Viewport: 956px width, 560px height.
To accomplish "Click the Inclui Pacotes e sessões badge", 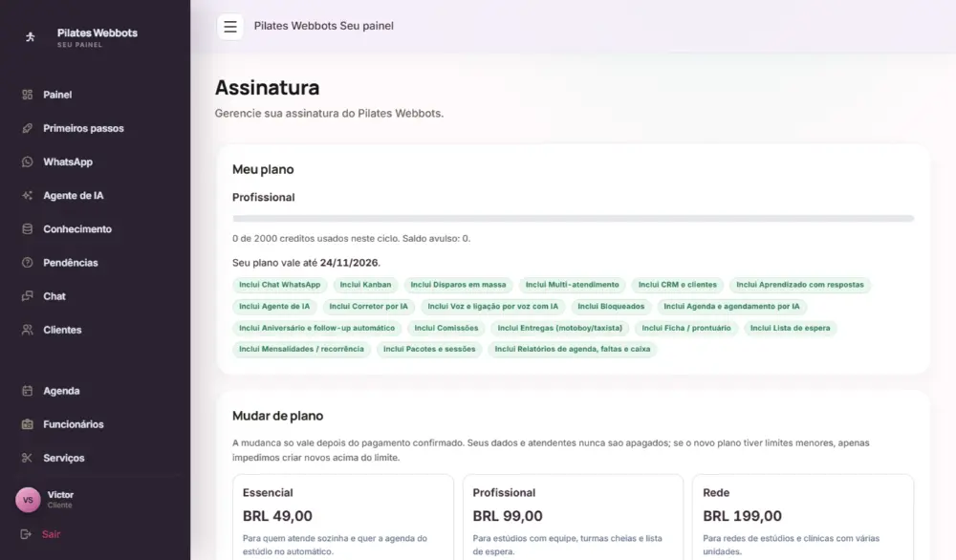I will tap(429, 349).
